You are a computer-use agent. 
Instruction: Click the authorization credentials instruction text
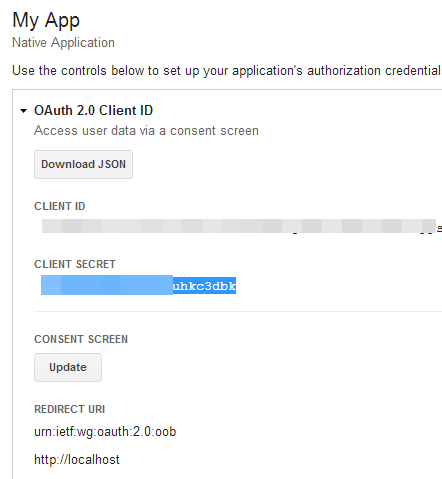coord(227,71)
